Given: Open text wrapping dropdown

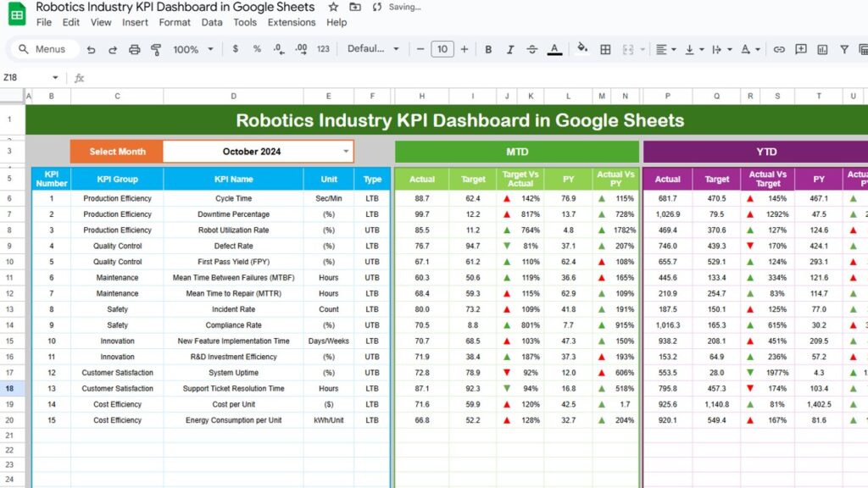Looking at the screenshot, I should (721, 49).
